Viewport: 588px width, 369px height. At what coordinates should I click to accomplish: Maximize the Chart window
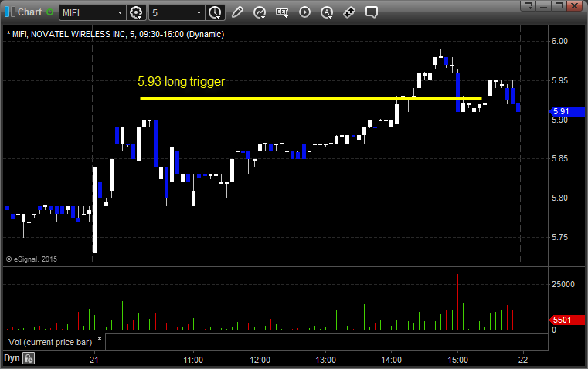coord(559,5)
